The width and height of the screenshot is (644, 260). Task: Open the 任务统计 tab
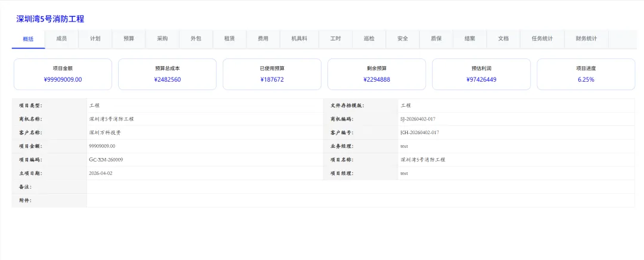click(543, 39)
